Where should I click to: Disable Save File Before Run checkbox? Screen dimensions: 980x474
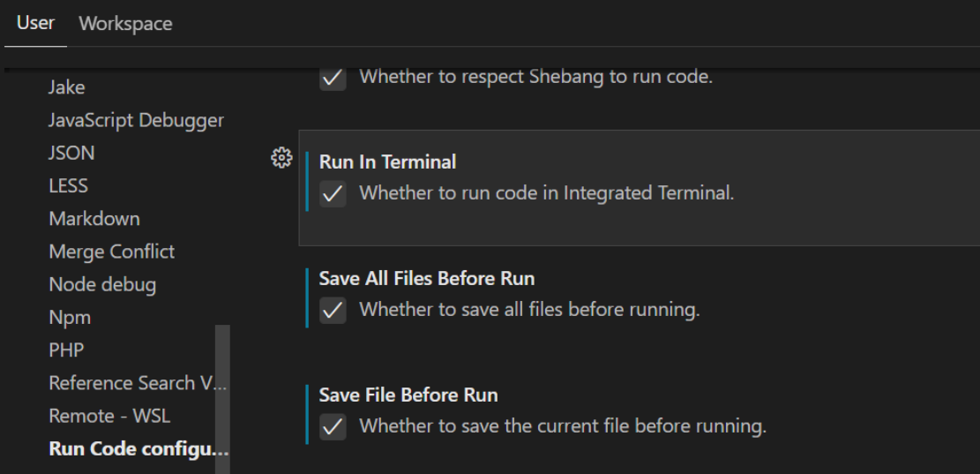click(333, 427)
